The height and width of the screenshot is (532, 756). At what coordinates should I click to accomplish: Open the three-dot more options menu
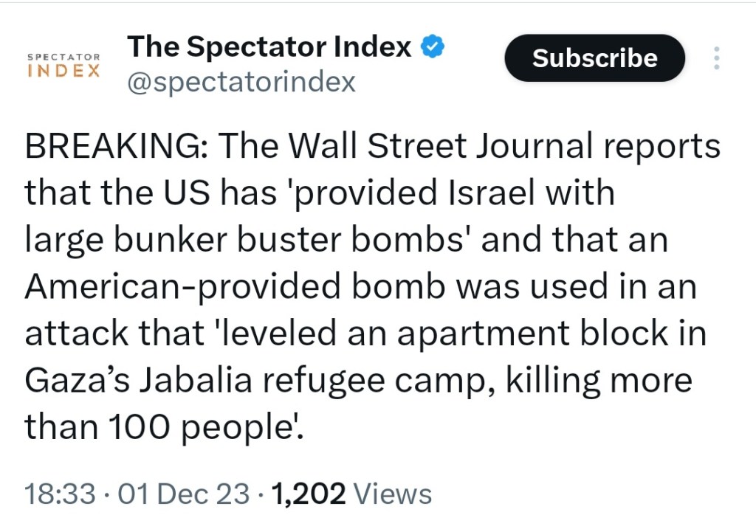click(x=715, y=58)
